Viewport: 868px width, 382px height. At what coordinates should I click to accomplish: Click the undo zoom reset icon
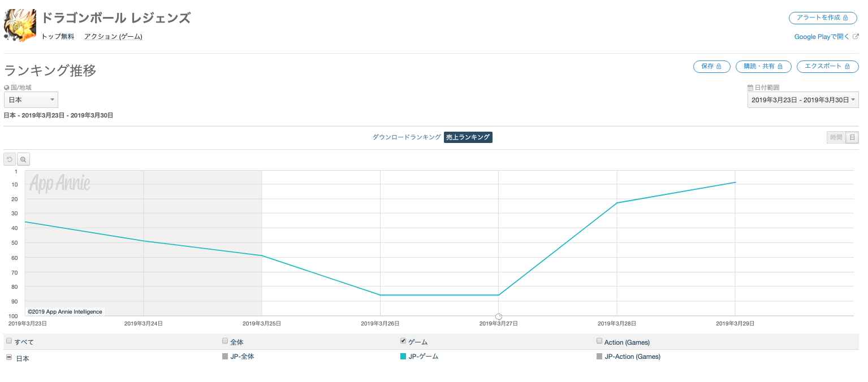(10, 159)
